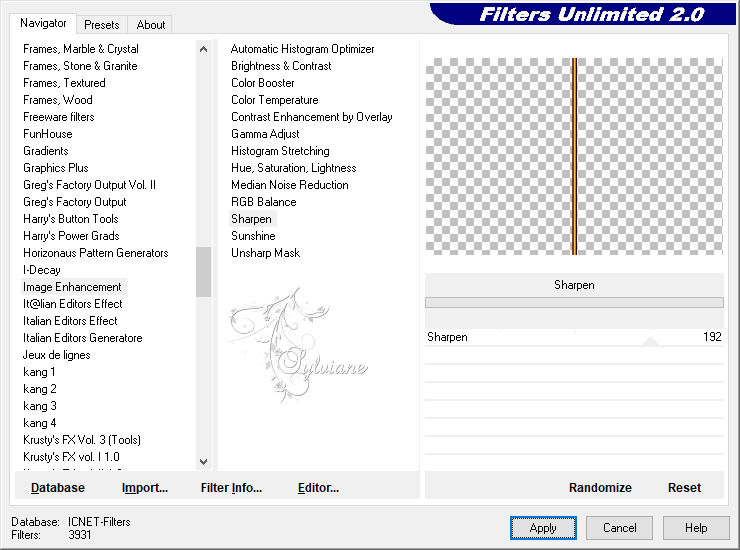Image resolution: width=740 pixels, height=550 pixels.
Task: Select Frames, Marble & Crystal category
Action: pos(81,49)
